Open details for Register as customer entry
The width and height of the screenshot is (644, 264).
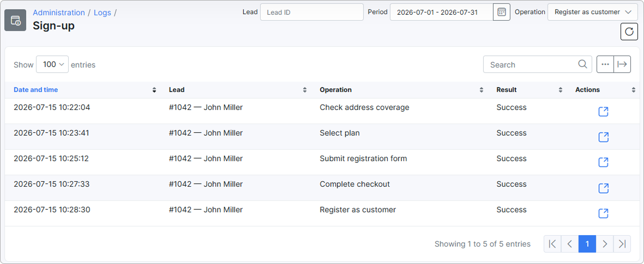click(x=603, y=213)
